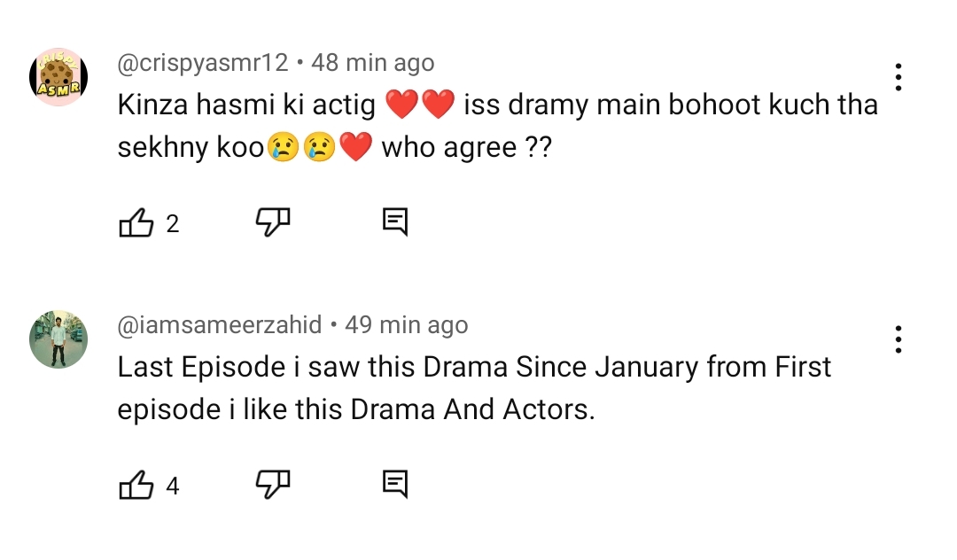Viewport: 957px width, 560px height.
Task: Reply to the @iamsameerzahid comment
Action: pos(394,484)
